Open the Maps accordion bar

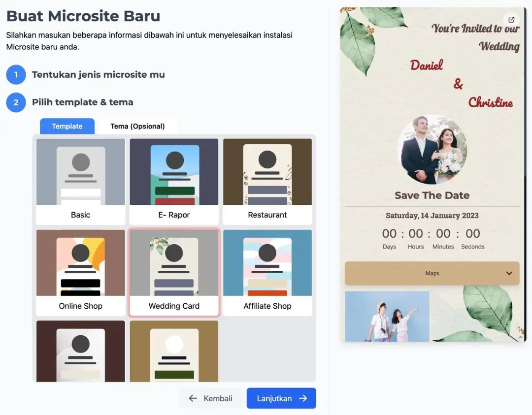click(432, 273)
